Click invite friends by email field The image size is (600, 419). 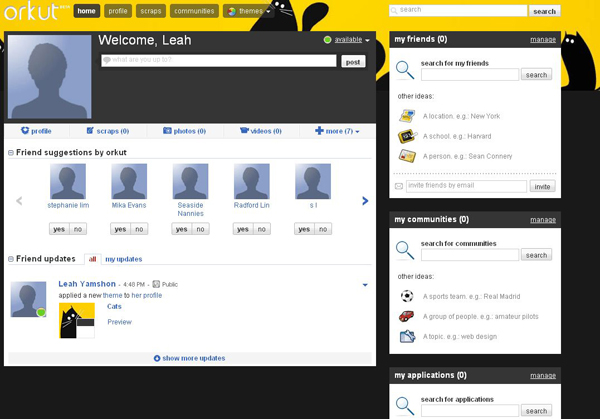click(x=466, y=186)
